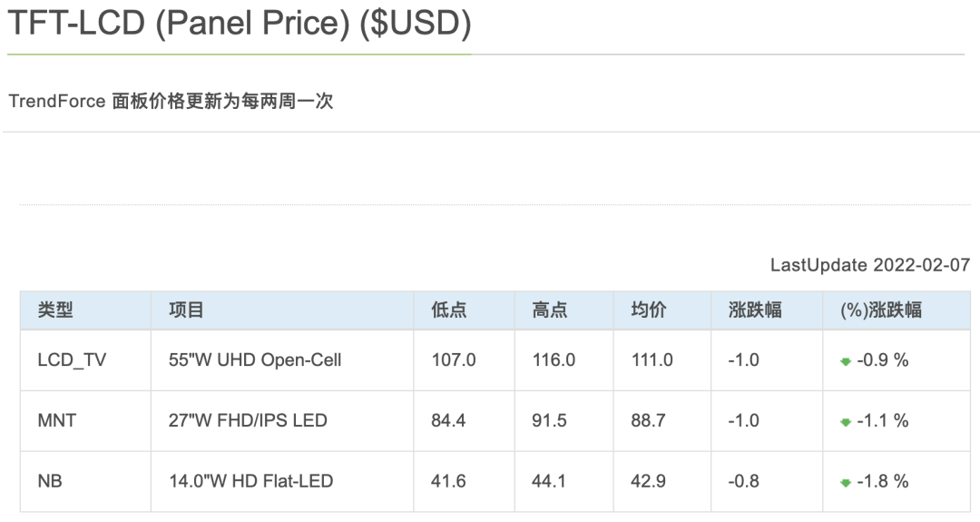Click the green down arrow for LCD_TV
This screenshot has width=980, height=522.
click(x=846, y=361)
